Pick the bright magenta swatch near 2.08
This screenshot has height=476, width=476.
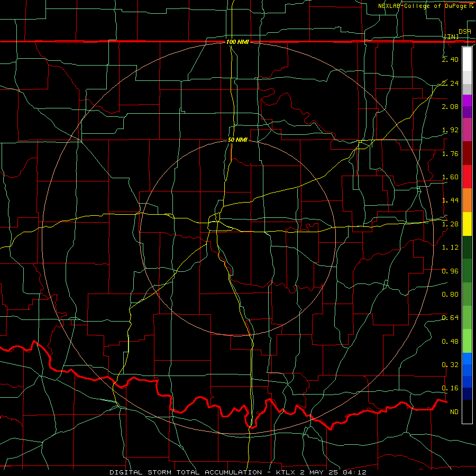[467, 100]
